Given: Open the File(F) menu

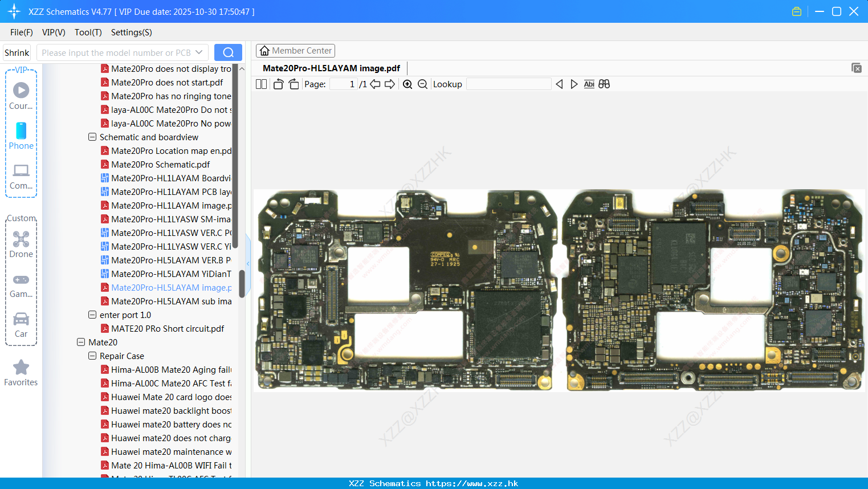Looking at the screenshot, I should point(22,32).
